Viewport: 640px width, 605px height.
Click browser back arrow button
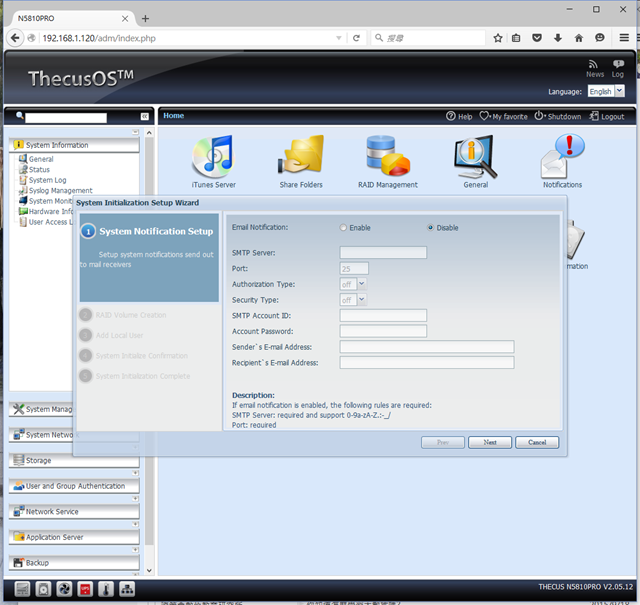[x=15, y=38]
